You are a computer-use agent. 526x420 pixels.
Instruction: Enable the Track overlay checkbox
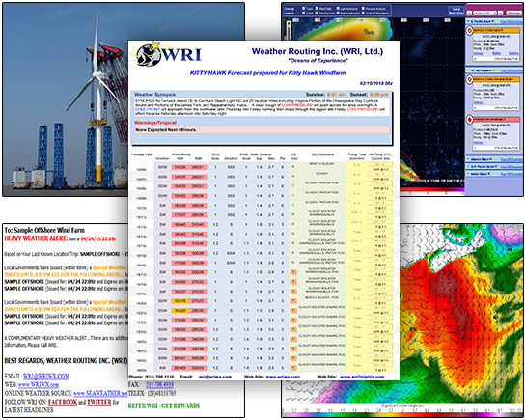coord(304,9)
